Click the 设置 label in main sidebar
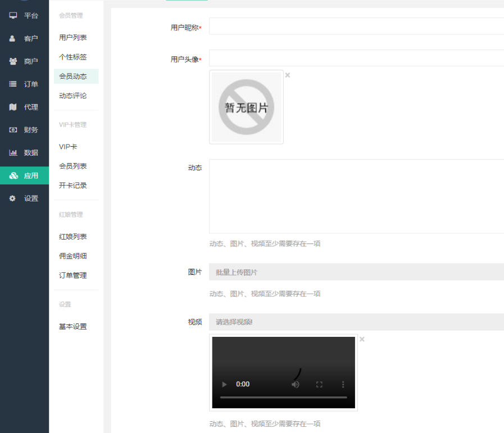The height and width of the screenshot is (433, 504). point(31,198)
